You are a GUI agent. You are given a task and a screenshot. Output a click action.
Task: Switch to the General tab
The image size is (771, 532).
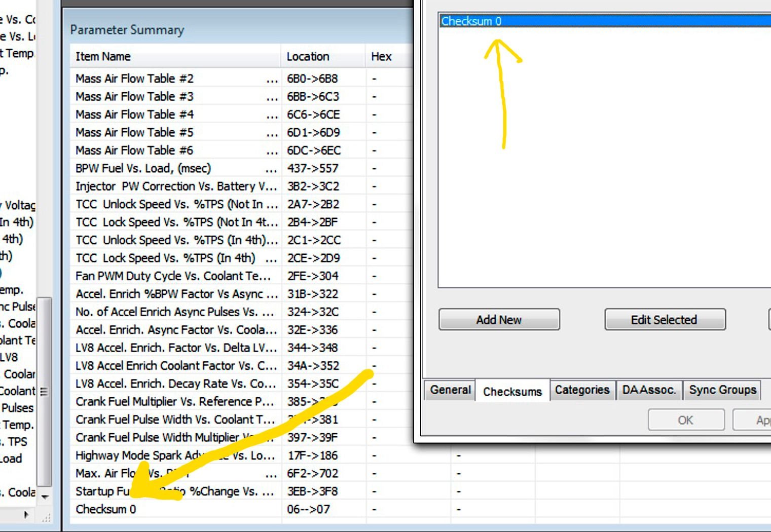(x=450, y=390)
